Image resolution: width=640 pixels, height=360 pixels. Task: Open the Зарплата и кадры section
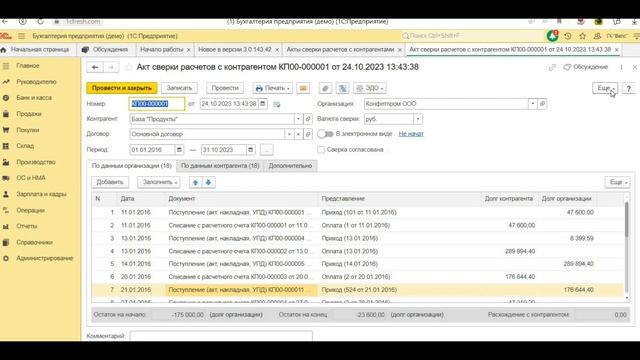click(x=41, y=194)
